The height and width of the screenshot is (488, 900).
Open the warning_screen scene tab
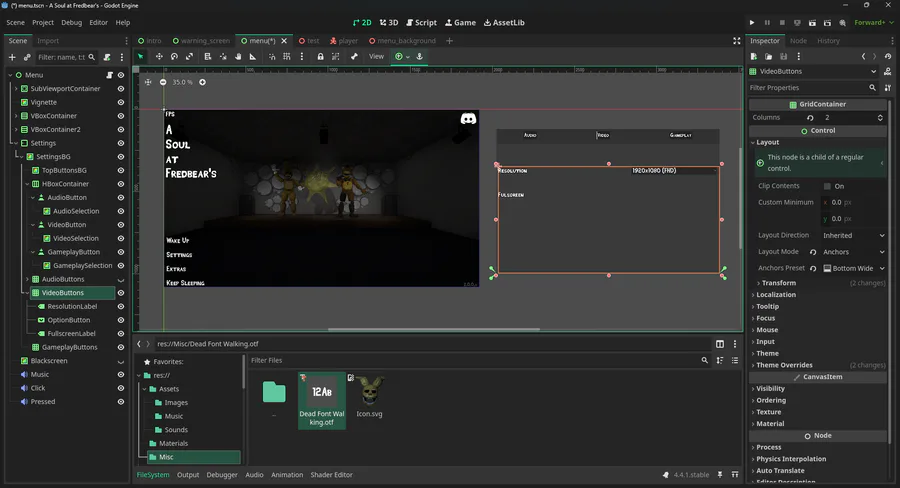coord(201,41)
